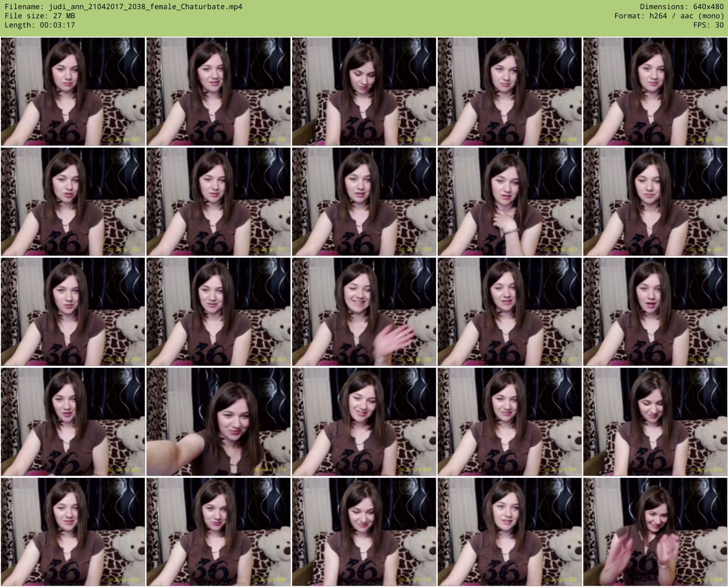Screen dimensions: 728x587
Task: View the fourth thumbnail in row five
Action: point(509,532)
